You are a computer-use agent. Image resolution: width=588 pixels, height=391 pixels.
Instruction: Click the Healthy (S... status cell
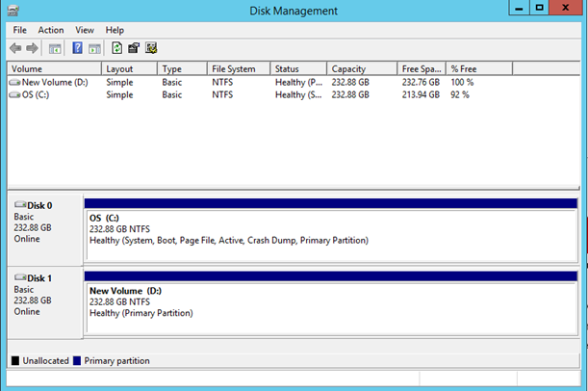[298, 95]
